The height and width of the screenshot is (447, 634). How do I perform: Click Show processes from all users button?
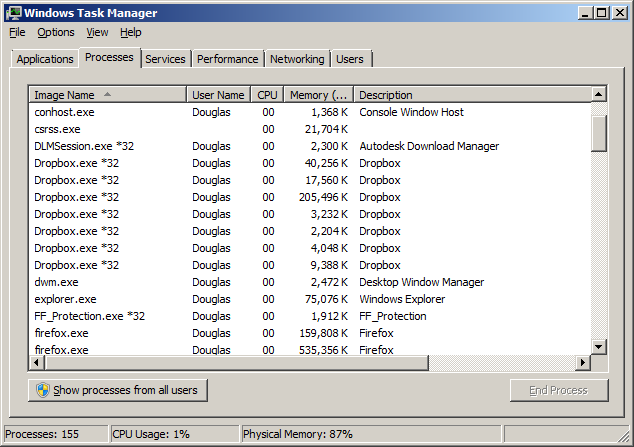tap(118, 390)
